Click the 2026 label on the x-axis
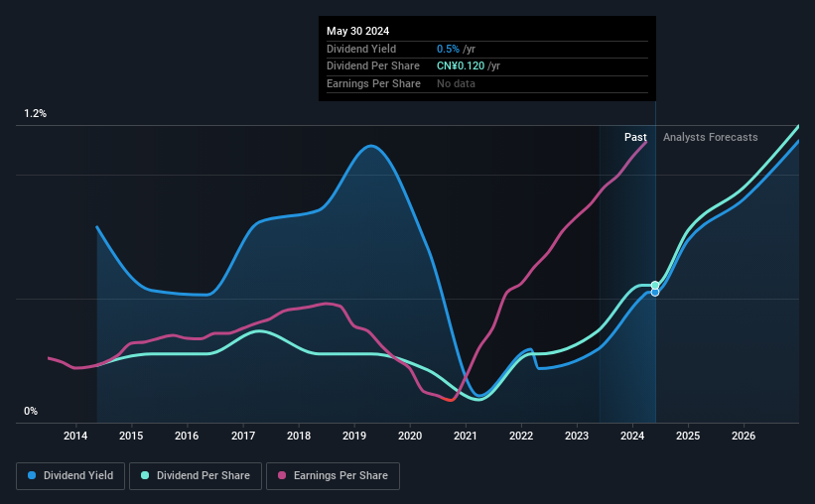 (x=744, y=436)
